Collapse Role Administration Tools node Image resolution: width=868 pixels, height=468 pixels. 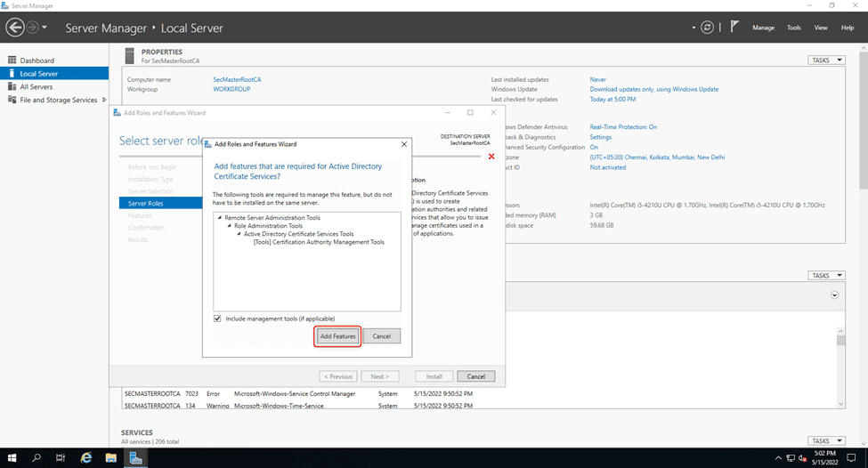229,226
